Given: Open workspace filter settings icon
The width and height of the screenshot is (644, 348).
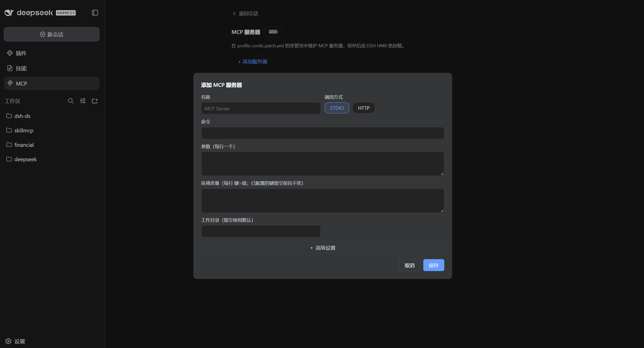Looking at the screenshot, I should coord(83,101).
